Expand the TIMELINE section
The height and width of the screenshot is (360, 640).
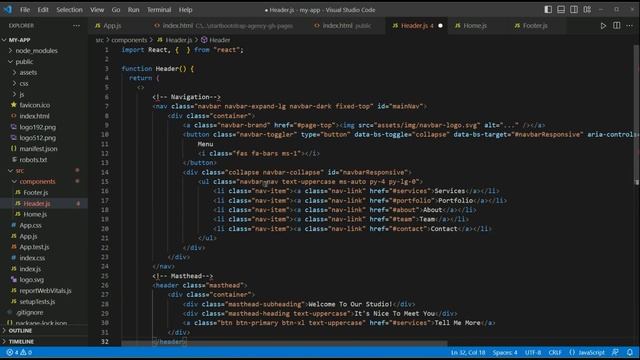pos(44,342)
